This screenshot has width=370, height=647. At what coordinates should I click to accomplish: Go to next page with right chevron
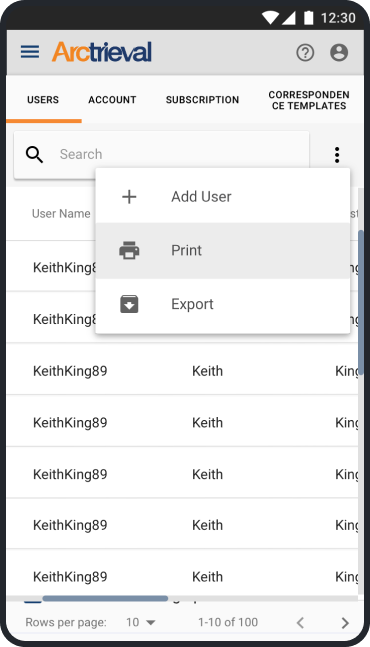pos(345,623)
